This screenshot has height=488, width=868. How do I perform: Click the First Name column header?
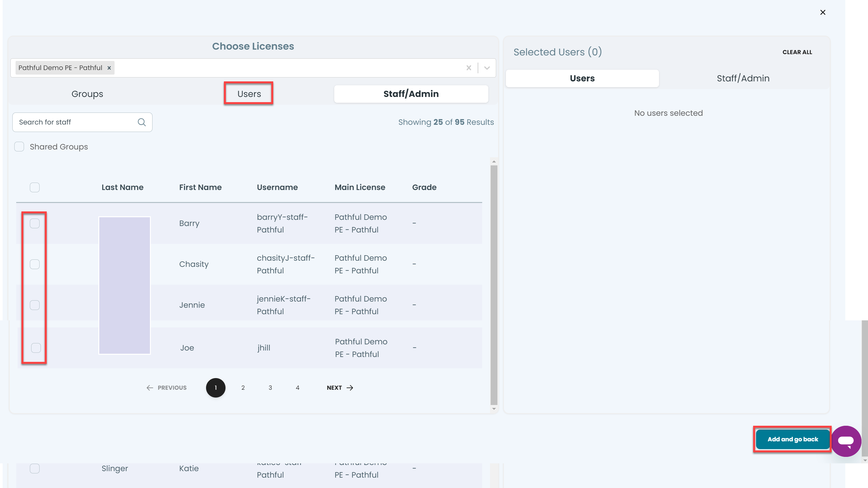click(201, 187)
